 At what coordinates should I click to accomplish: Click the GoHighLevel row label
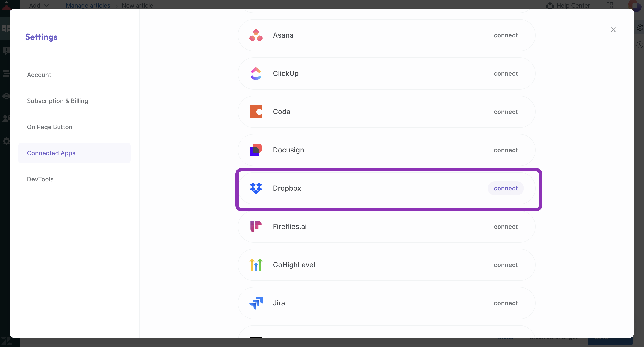click(x=294, y=265)
